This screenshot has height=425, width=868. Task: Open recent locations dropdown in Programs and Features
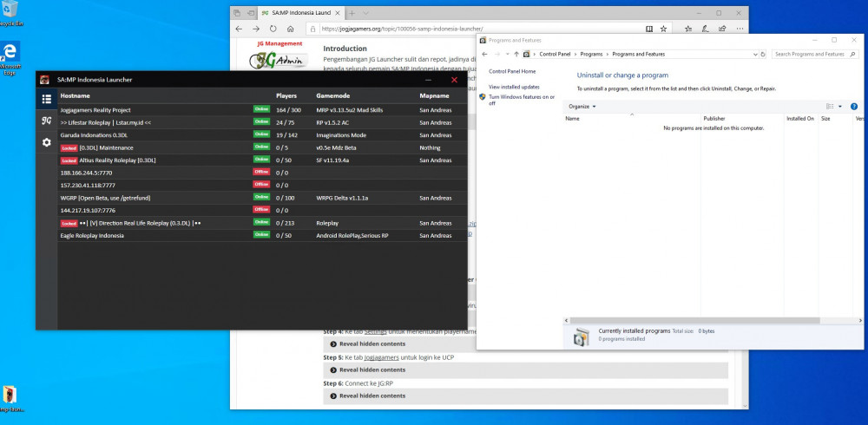(x=507, y=55)
